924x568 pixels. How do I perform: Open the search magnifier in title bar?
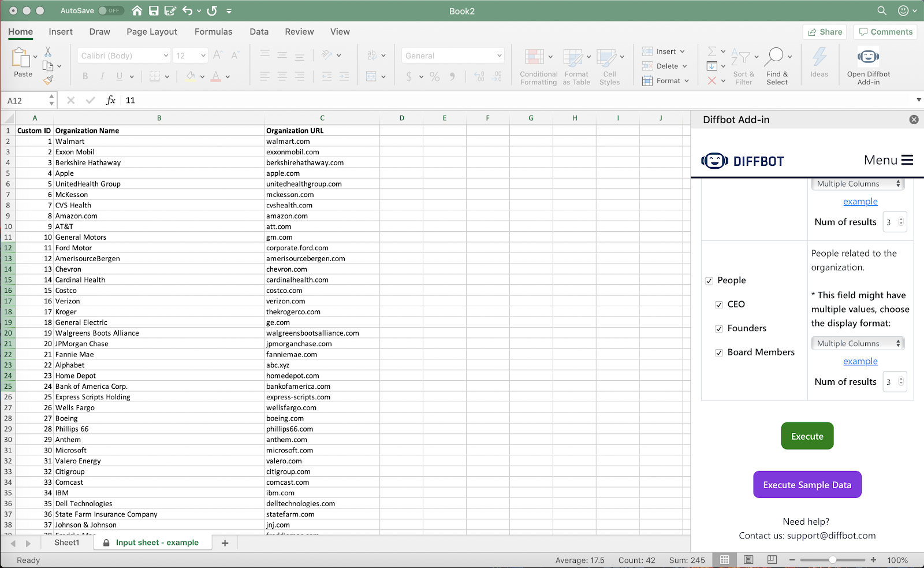coord(882,10)
